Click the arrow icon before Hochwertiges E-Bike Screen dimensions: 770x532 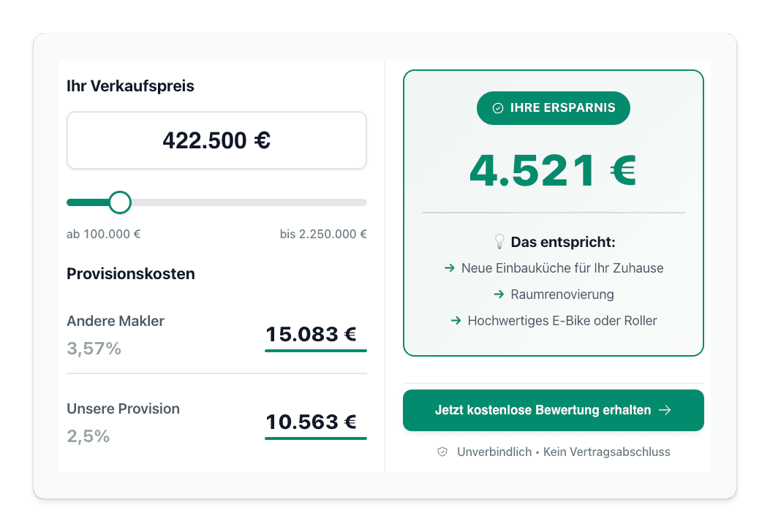pos(456,321)
